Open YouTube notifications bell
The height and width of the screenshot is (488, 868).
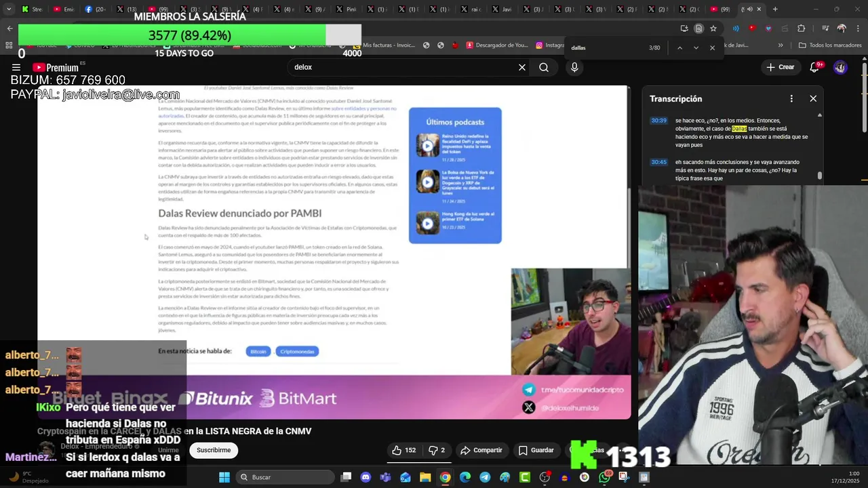click(x=814, y=67)
